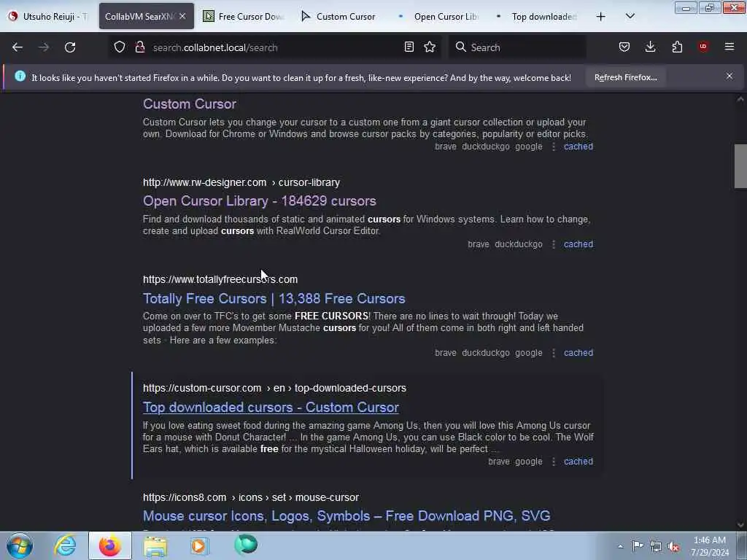The image size is (747, 560).
Task: Open cached link for Top downloaded cursors
Action: [578, 462]
